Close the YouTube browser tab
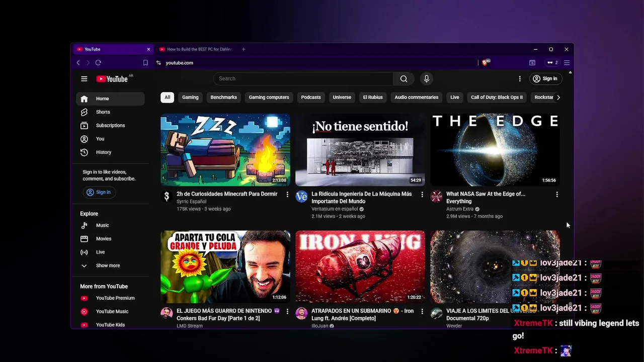This screenshot has height=362, width=644. pyautogui.click(x=148, y=49)
